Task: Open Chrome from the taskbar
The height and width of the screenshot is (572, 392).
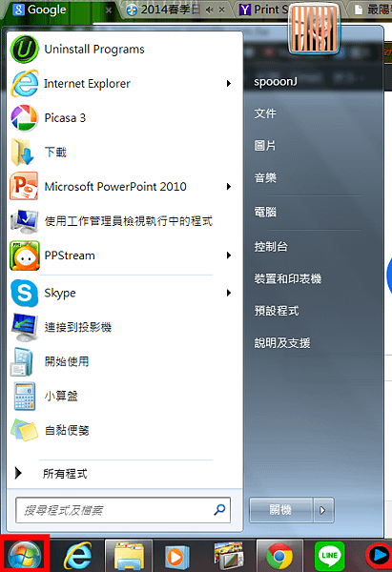Action: 279,556
